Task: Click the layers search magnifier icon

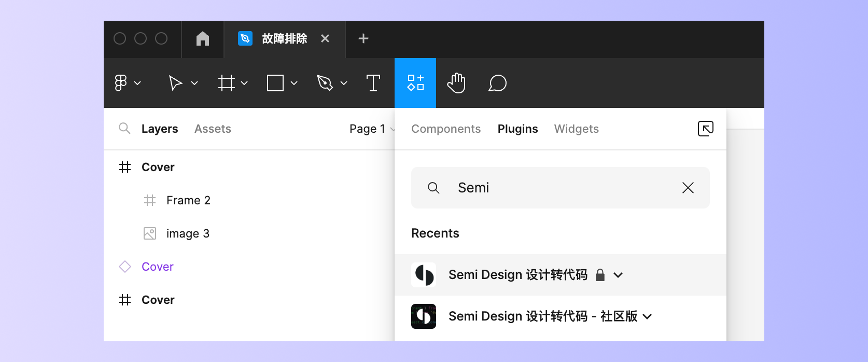Action: coord(124,128)
